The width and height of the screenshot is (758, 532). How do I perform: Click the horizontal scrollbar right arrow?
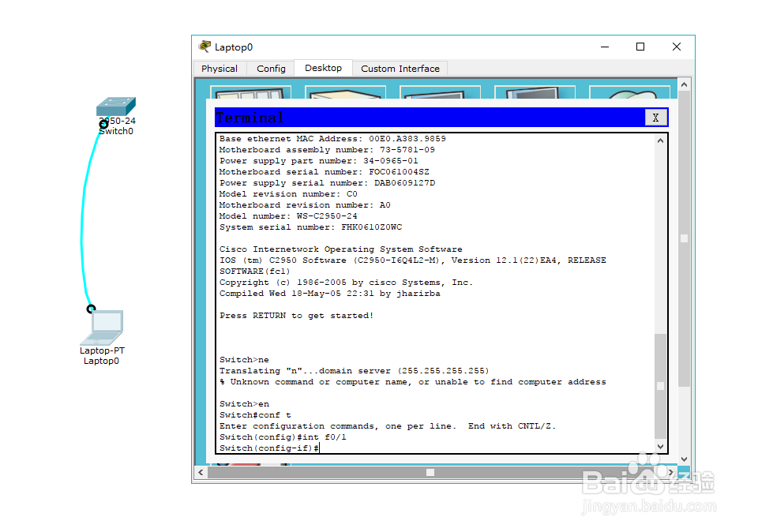click(671, 472)
